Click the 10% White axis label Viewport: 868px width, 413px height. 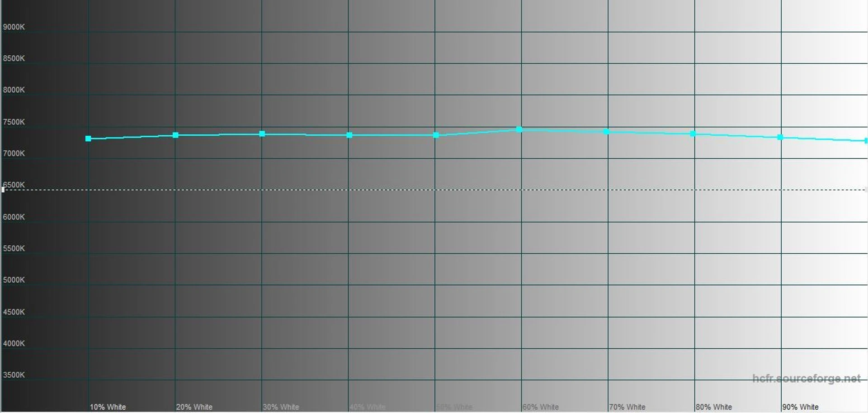click(108, 407)
